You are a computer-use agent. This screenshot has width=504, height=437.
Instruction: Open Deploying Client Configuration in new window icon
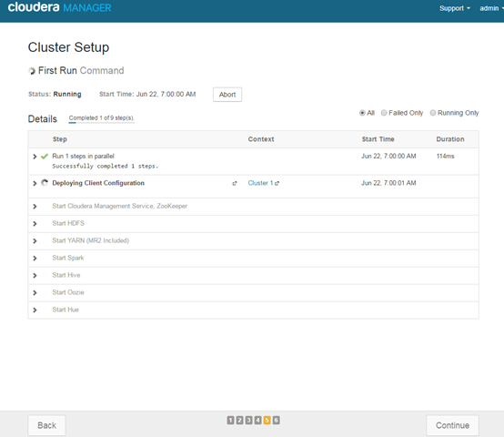pyautogui.click(x=235, y=183)
